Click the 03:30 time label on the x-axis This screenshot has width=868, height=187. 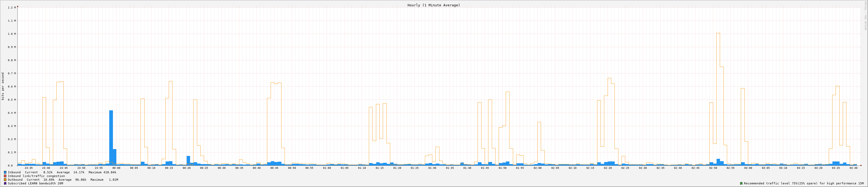coord(853,168)
